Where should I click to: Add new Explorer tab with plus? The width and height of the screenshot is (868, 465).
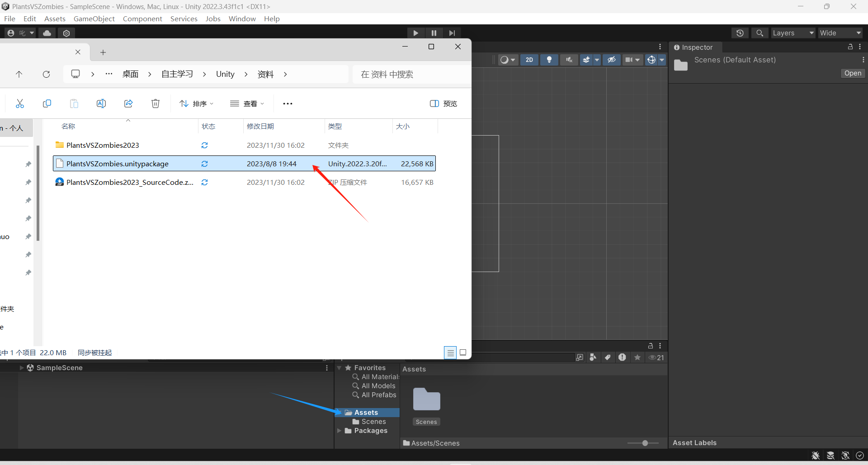(103, 52)
